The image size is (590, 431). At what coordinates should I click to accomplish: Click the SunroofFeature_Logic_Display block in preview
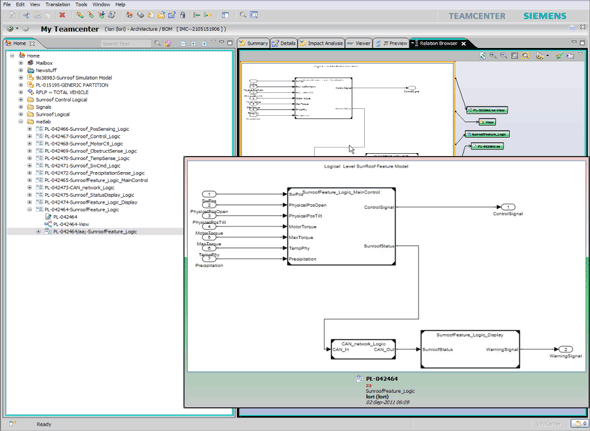coord(470,349)
